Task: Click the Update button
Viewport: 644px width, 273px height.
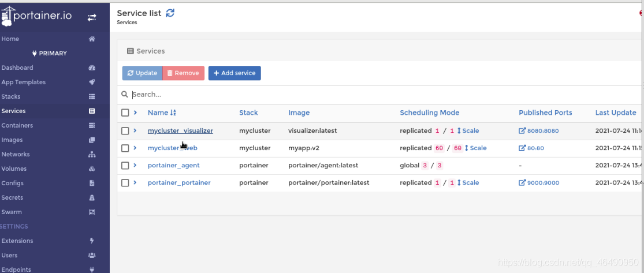Action: (x=143, y=73)
